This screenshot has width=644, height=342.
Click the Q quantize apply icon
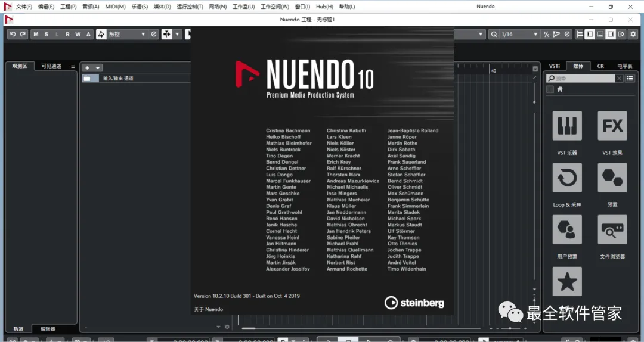[494, 34]
